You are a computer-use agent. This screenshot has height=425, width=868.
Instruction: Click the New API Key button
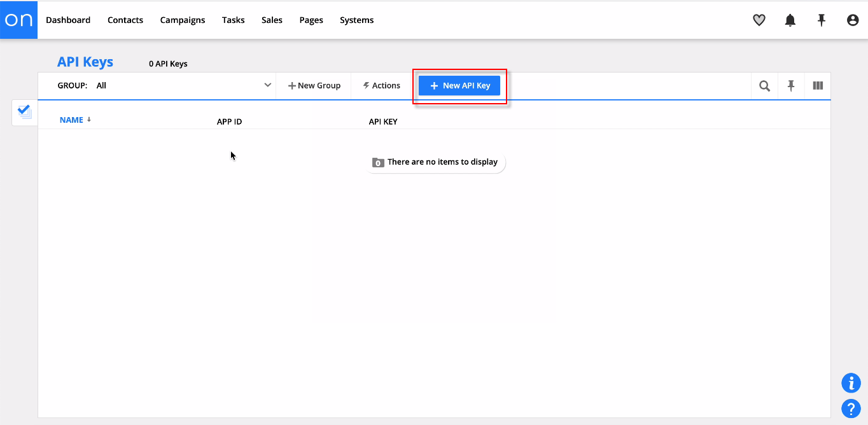click(459, 86)
